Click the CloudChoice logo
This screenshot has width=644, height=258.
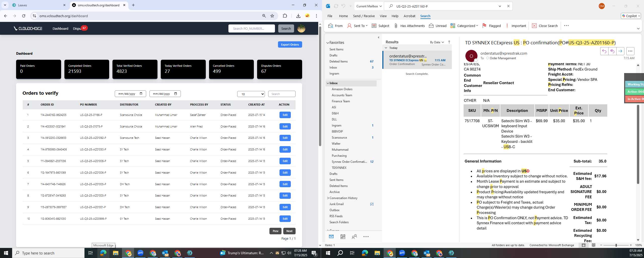click(x=28, y=28)
